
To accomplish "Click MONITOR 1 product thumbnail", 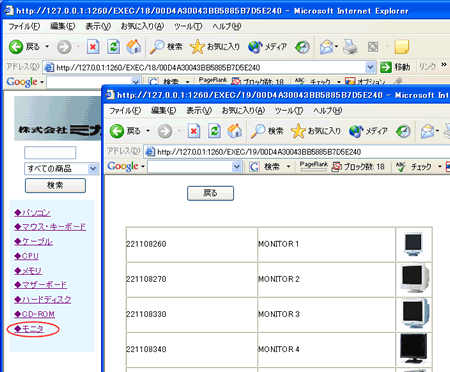I will [413, 244].
